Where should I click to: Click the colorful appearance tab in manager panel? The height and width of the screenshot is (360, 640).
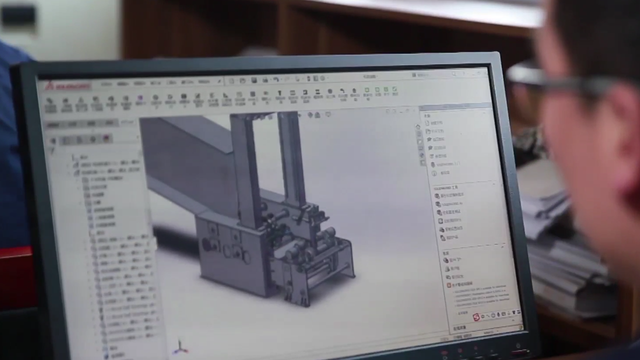[x=107, y=138]
